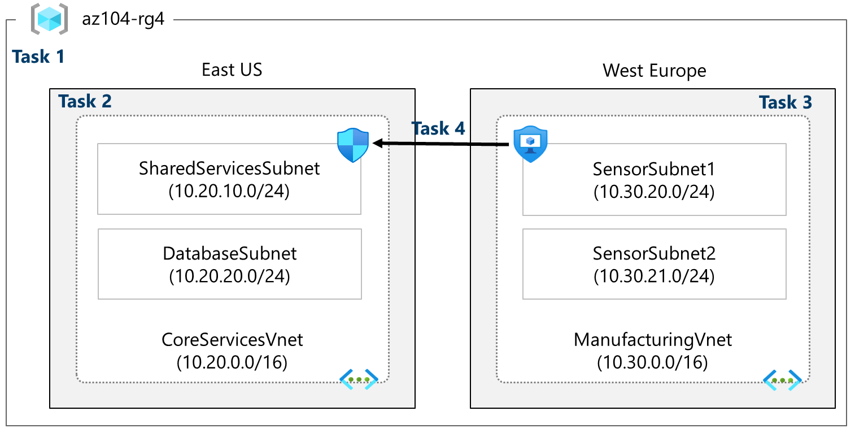Click the ManufacturingVnet virtual network icon
Image resolution: width=868 pixels, height=428 pixels.
(x=783, y=380)
